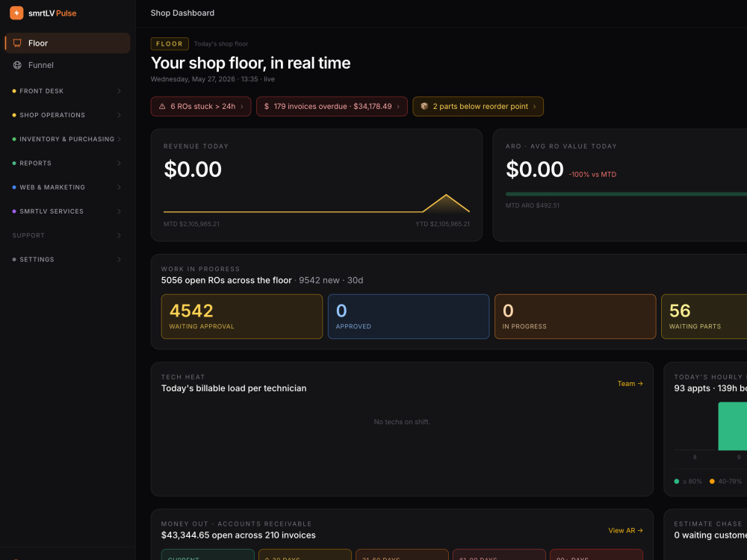The height and width of the screenshot is (560, 747).
Task: Open the 6 ROs stuck > 24h alert
Action: click(x=200, y=107)
